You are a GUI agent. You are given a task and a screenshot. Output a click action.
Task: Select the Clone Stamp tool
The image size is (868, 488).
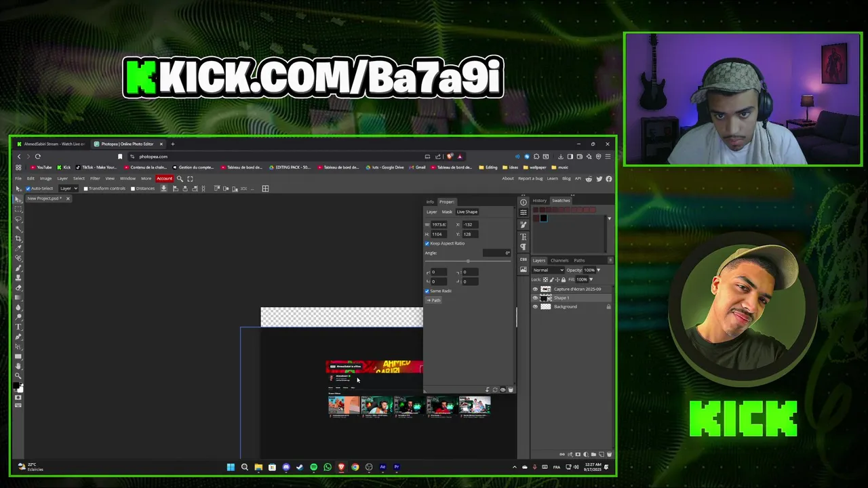tap(18, 278)
